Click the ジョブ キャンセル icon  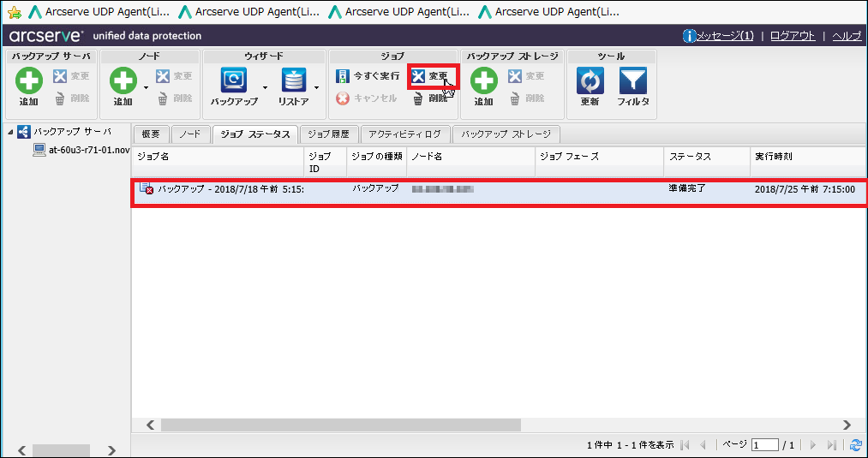click(x=343, y=98)
